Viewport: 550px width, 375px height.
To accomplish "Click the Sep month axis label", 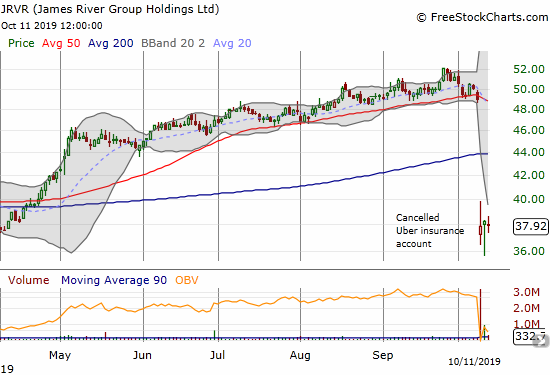I will [383, 355].
